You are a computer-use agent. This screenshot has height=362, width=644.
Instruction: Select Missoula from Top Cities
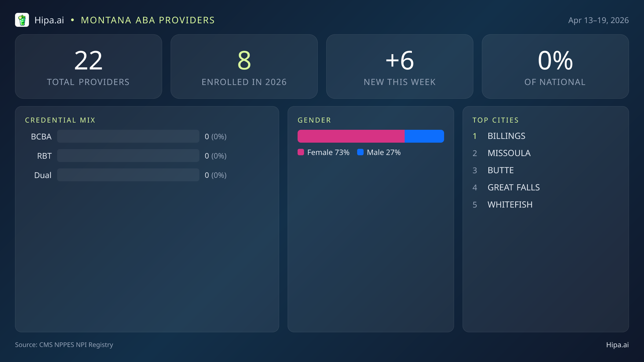pyautogui.click(x=509, y=153)
